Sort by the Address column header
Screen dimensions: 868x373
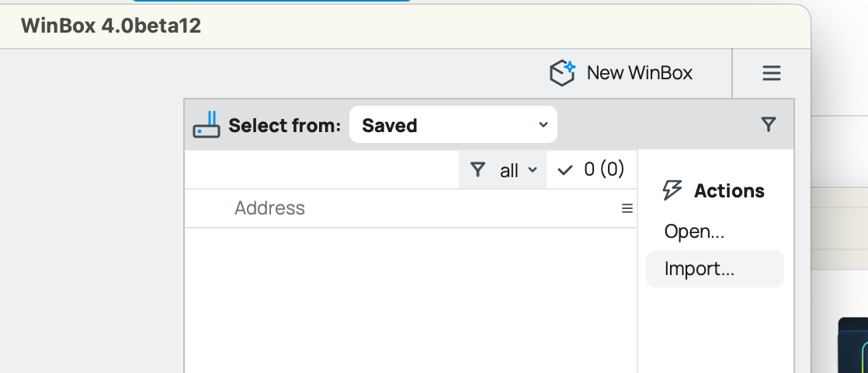click(270, 208)
